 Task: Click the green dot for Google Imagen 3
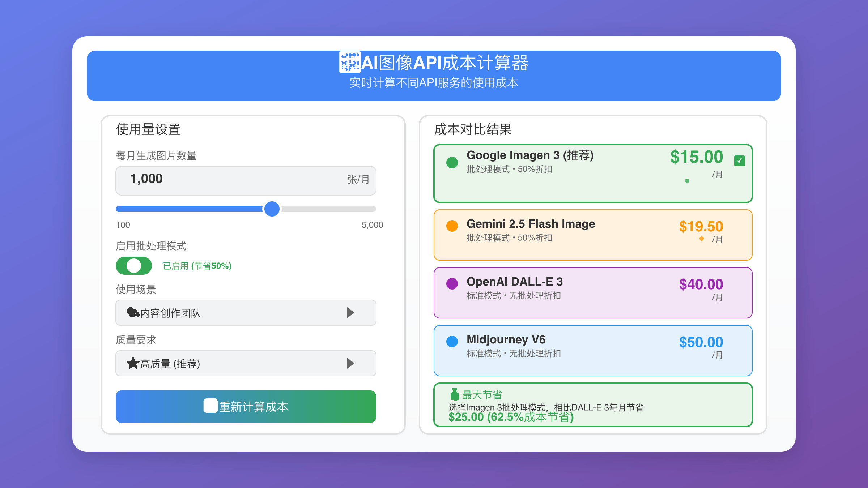click(x=452, y=163)
